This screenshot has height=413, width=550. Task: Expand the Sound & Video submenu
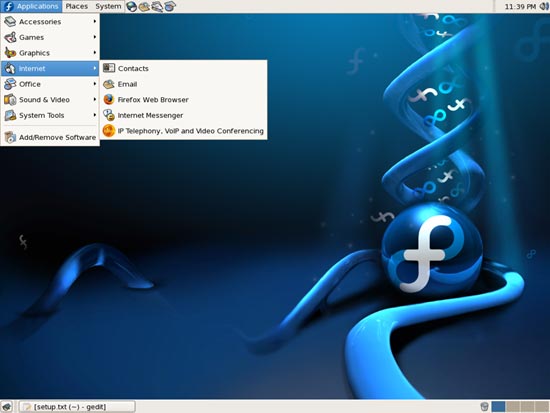[x=50, y=100]
